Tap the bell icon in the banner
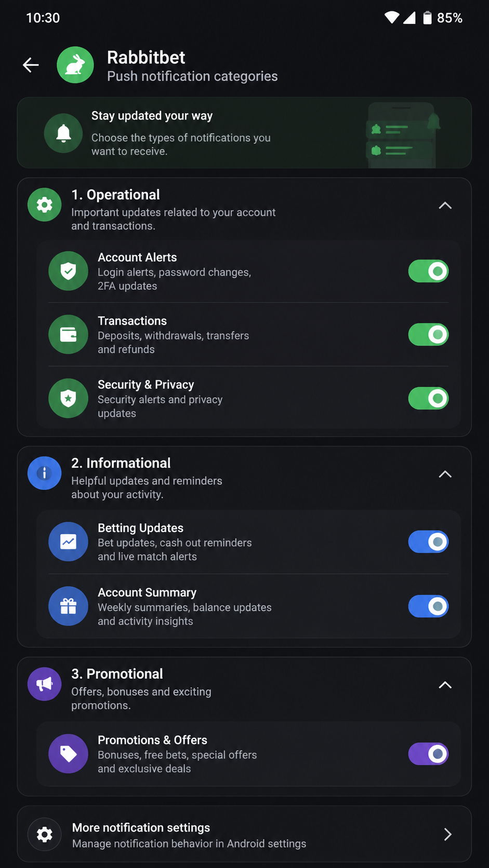This screenshot has width=489, height=868. [63, 133]
